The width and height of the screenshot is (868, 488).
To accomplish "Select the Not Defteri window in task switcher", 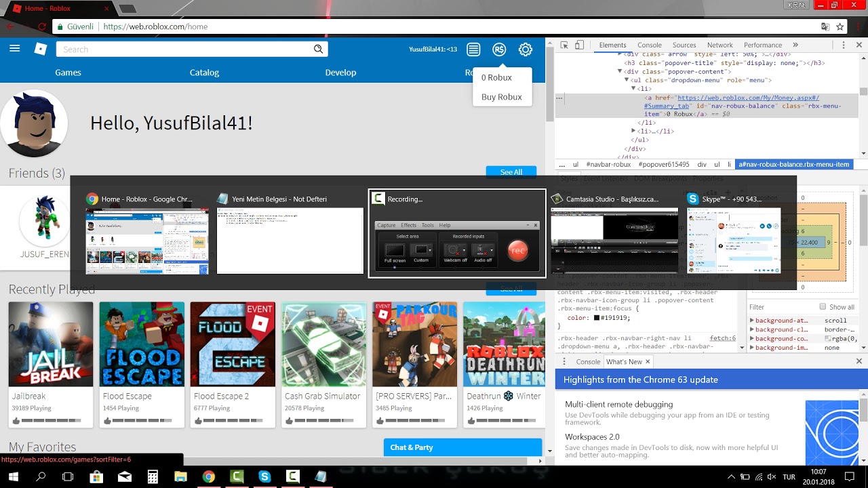I will point(290,241).
